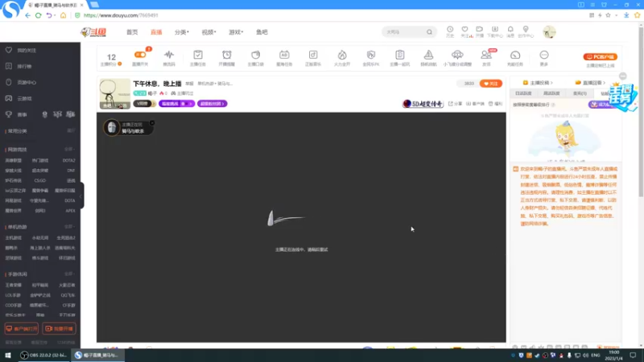Select the APEX category link

pyautogui.click(x=70, y=211)
